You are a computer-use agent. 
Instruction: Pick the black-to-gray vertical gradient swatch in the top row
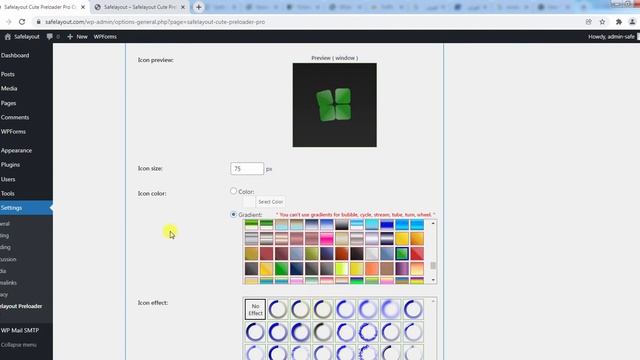tap(342, 224)
